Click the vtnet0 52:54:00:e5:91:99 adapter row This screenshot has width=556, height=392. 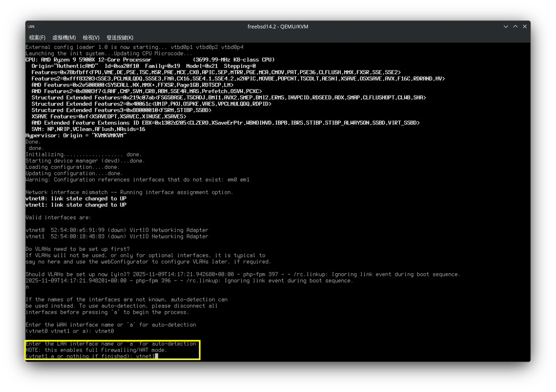[x=117, y=230]
